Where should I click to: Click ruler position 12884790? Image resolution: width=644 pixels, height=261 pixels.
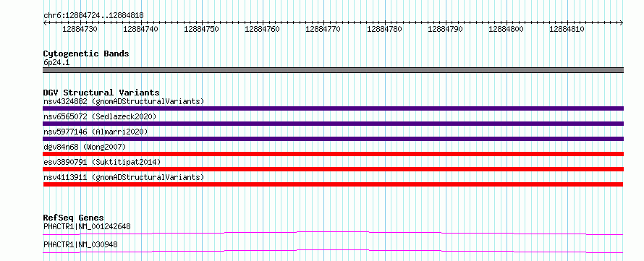tap(445, 29)
